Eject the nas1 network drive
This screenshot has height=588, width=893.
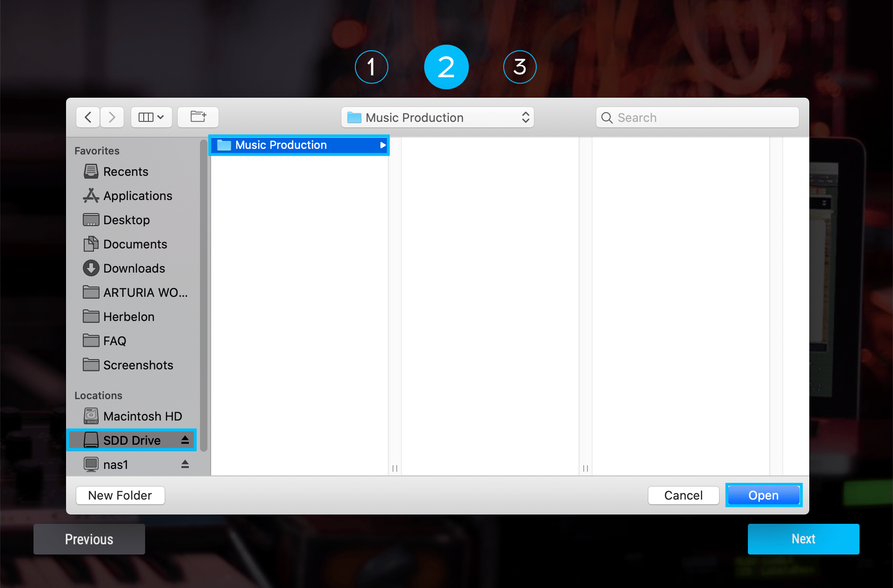click(x=185, y=464)
